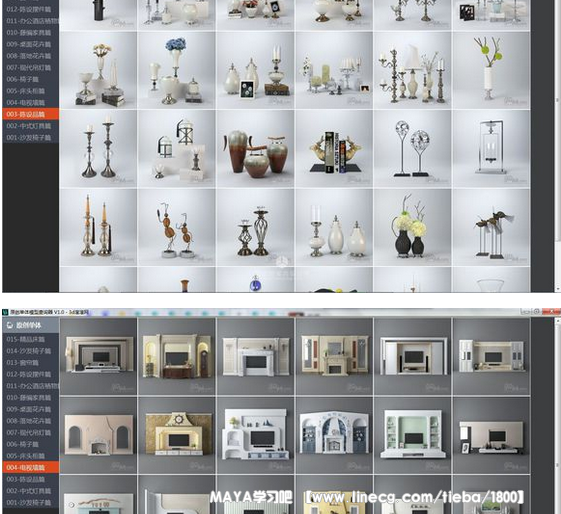561x514 pixels.
Task: Select white gourd vases with glass candle holder
Action: pos(334,227)
